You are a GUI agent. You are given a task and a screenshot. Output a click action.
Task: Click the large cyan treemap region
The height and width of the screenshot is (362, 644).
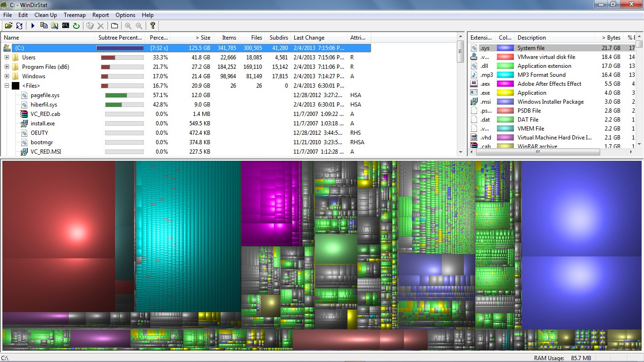point(189,236)
